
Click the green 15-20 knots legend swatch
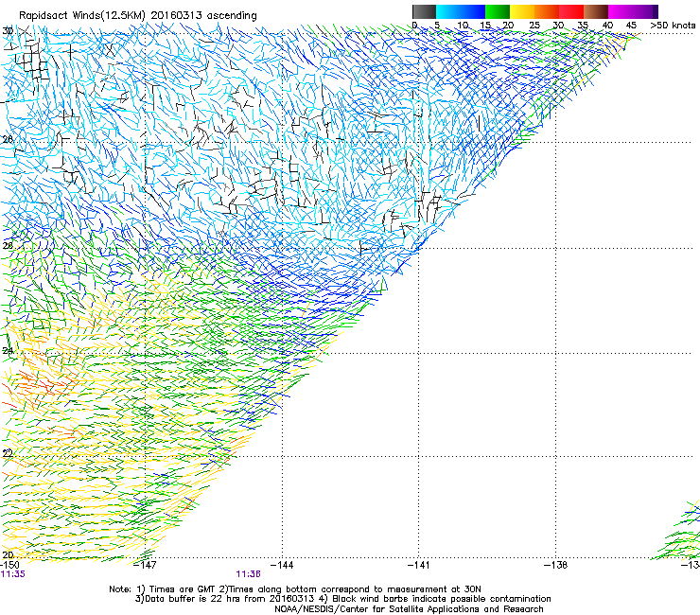[x=498, y=11]
